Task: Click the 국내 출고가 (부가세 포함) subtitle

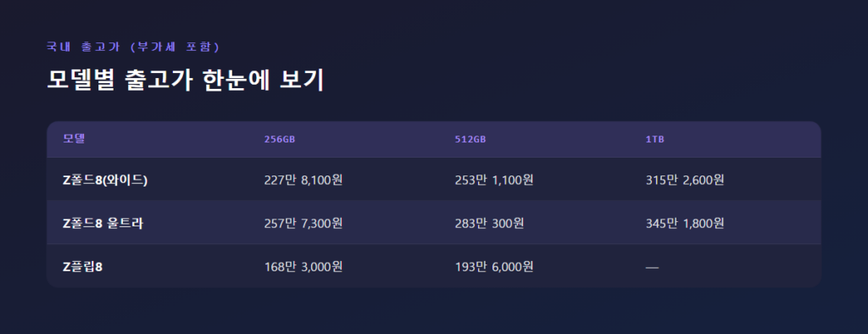Action: click(133, 47)
